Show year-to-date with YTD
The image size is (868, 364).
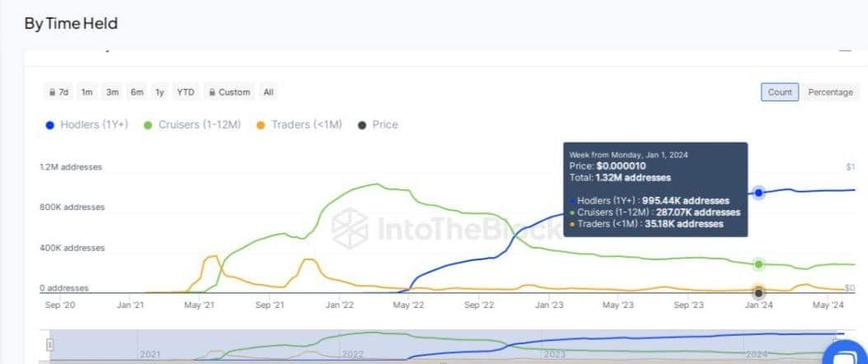pos(185,92)
